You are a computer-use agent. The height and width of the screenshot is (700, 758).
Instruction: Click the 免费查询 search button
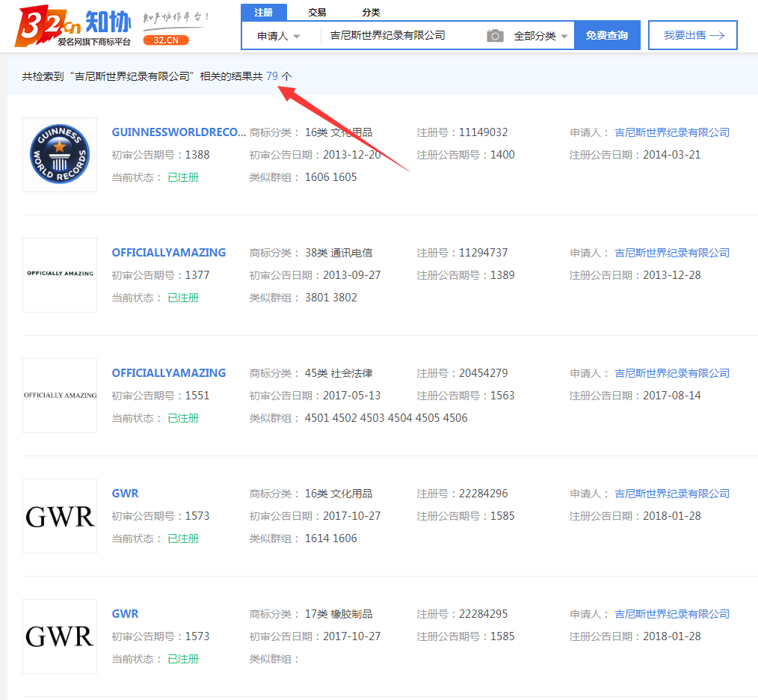pyautogui.click(x=607, y=35)
